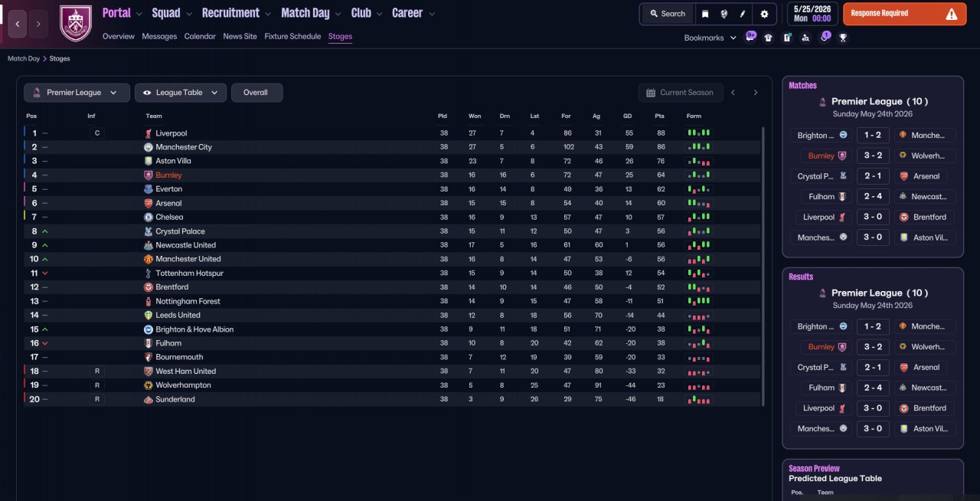
Task: Click the Chelsea crest in league table
Action: (x=149, y=217)
